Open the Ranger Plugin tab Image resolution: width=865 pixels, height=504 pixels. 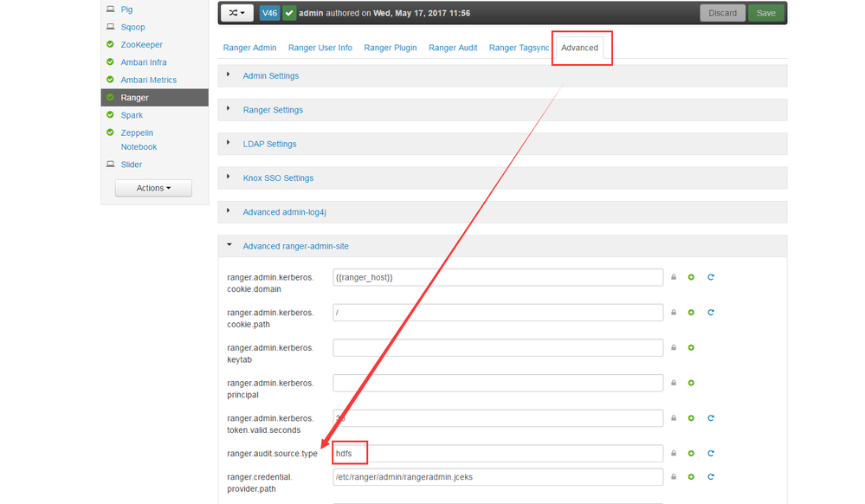[x=390, y=48]
